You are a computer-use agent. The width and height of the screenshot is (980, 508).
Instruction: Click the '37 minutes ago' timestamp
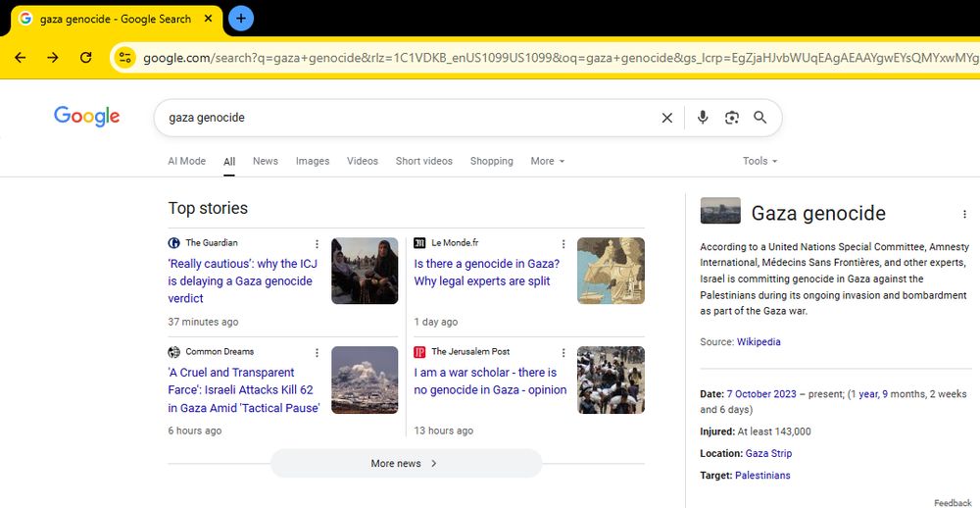click(203, 323)
